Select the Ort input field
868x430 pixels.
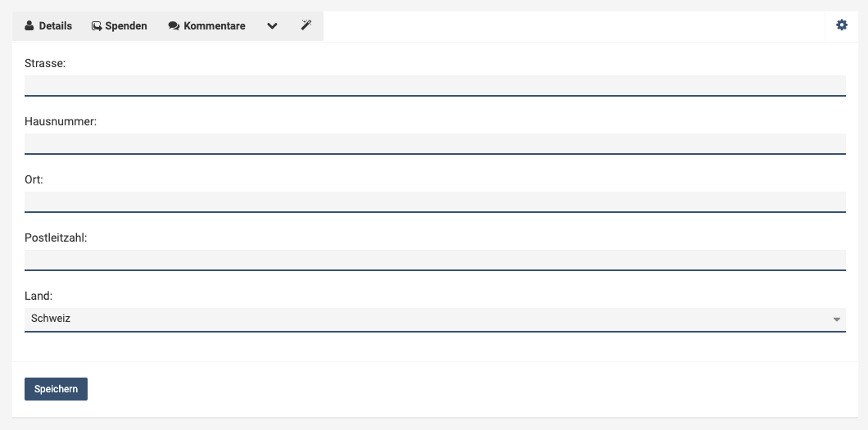tap(435, 202)
